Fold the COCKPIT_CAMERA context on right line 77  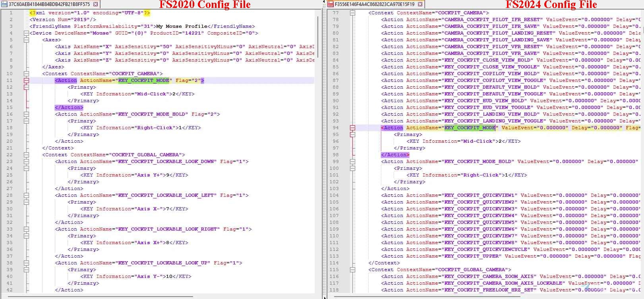352,13
